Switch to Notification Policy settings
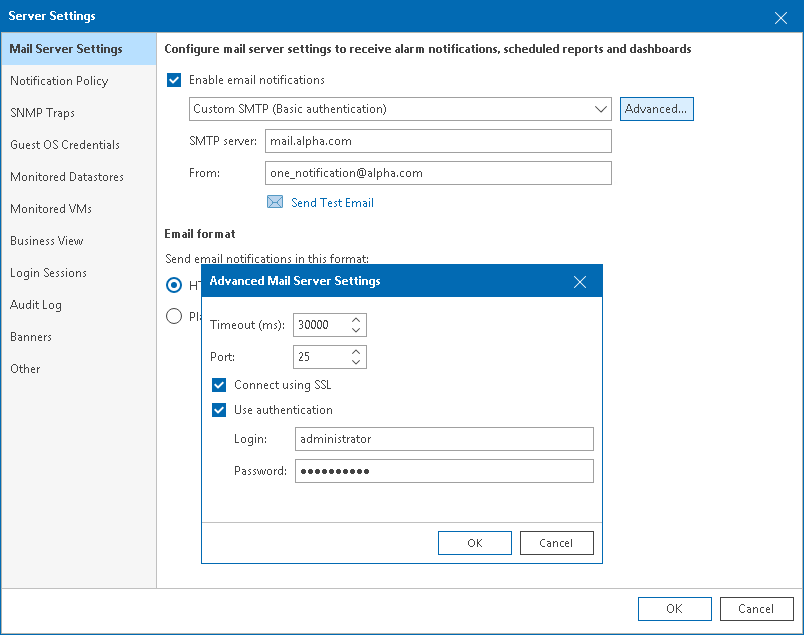This screenshot has width=804, height=635. point(60,81)
